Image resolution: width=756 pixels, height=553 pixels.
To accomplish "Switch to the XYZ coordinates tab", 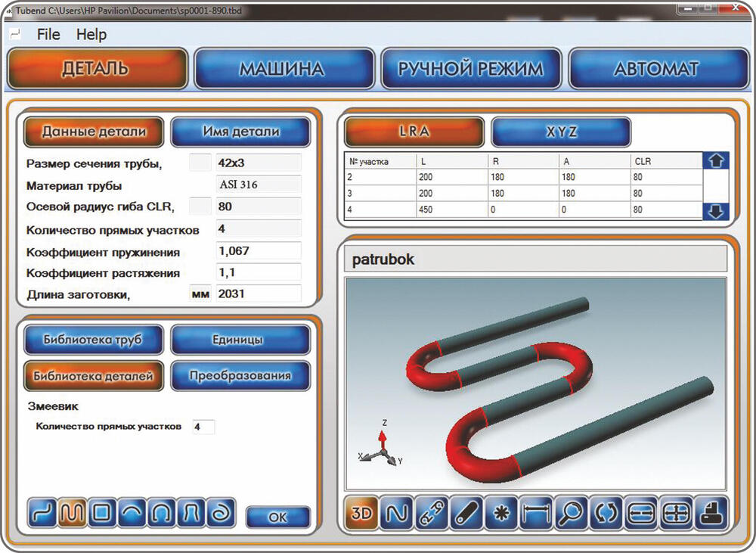I will (x=561, y=132).
